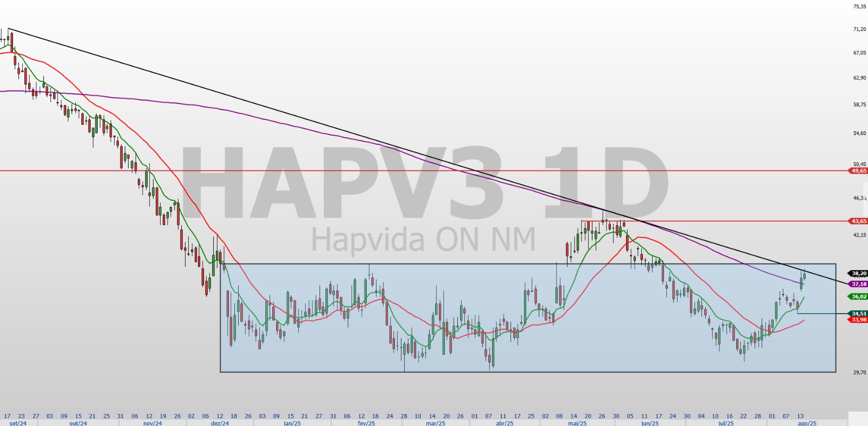Viewport: 868px width, 426px height.
Task: Click the mai/25 month label
Action: [x=577, y=423]
